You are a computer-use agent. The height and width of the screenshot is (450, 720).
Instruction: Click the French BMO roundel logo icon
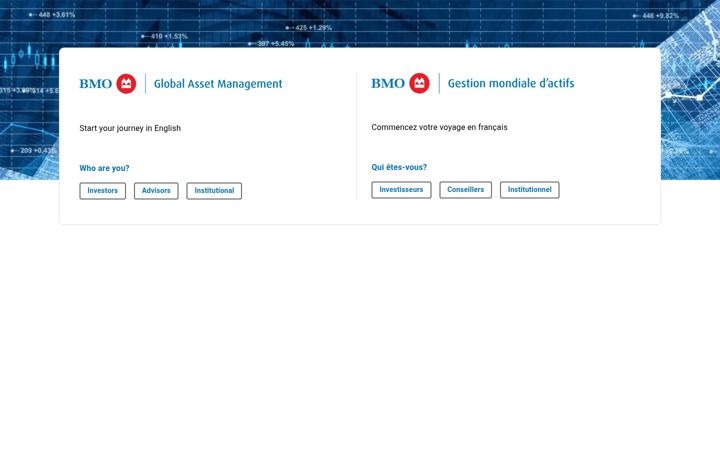click(419, 83)
